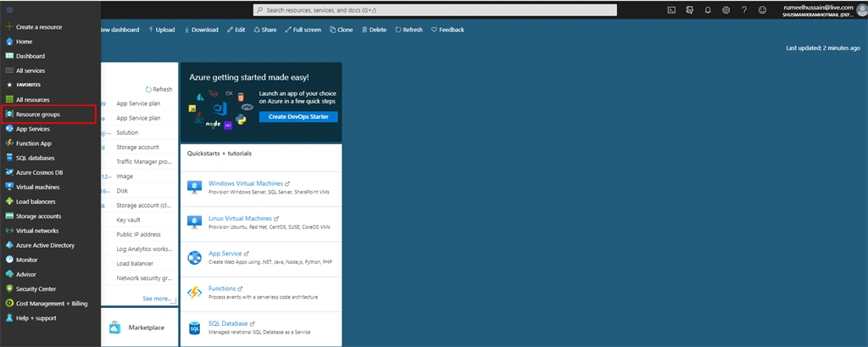Viewport: 868px width, 347px height.
Task: Click the Advisor icon in sidebar
Action: 8,274
